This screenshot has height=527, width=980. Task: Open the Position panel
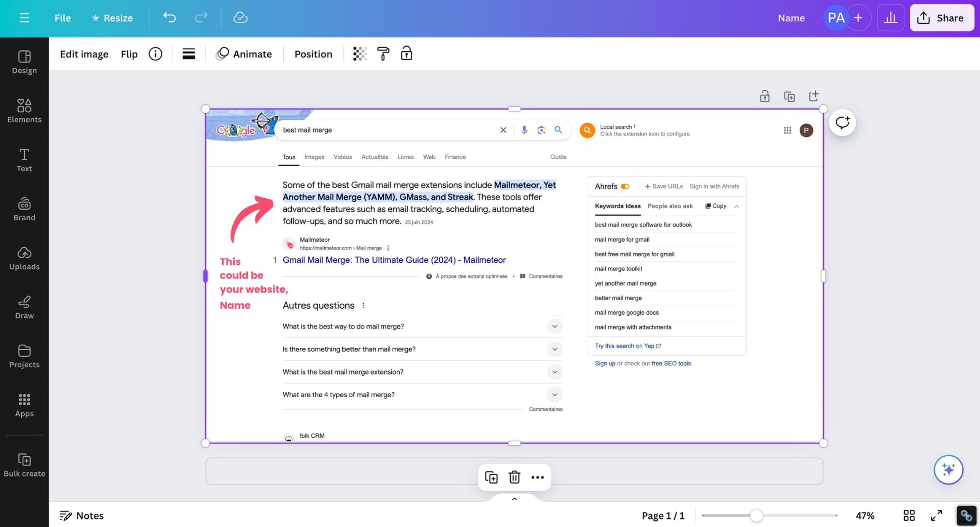[x=313, y=54]
